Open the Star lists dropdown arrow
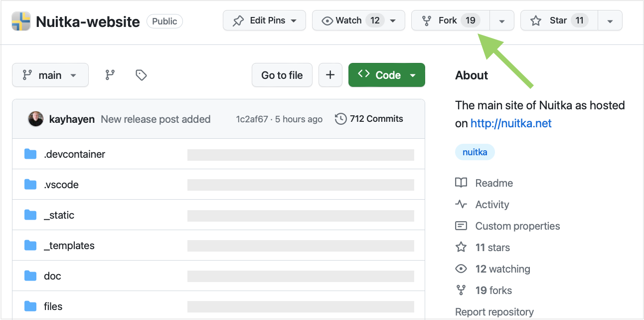 click(610, 21)
